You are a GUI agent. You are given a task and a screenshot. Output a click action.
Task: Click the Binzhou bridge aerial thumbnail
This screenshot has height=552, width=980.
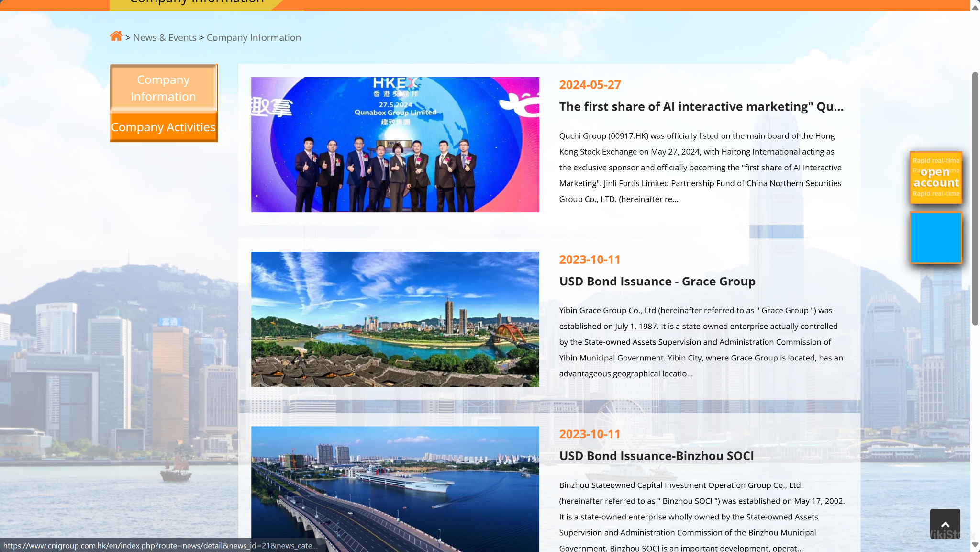[395, 488]
